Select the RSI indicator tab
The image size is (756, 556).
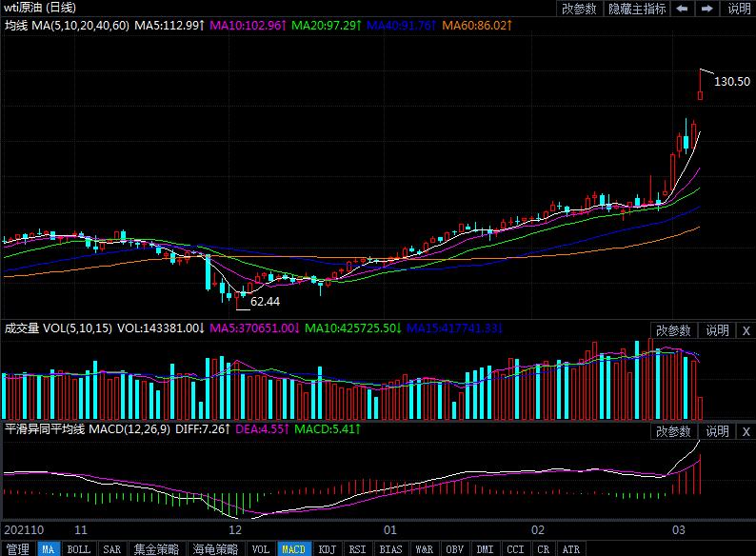[x=357, y=549]
